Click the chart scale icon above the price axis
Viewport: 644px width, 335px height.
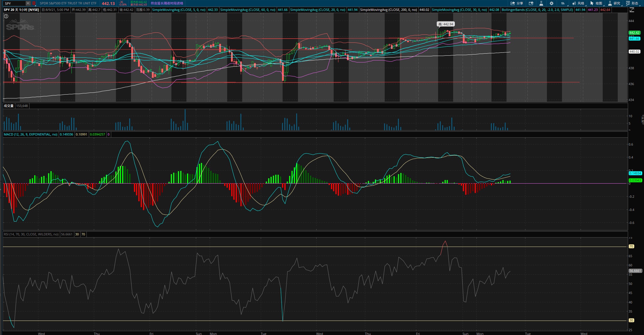632,10
